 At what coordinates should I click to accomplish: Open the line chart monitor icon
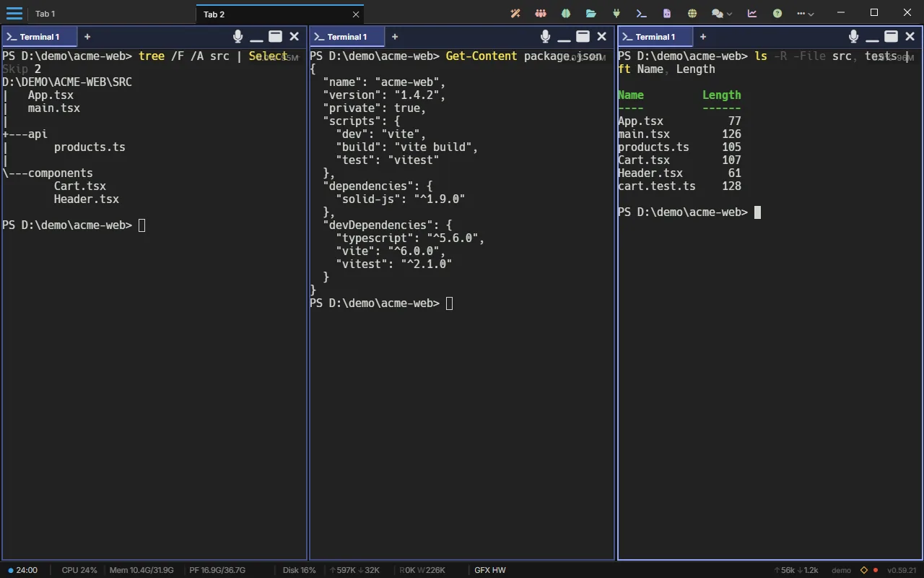(x=752, y=13)
